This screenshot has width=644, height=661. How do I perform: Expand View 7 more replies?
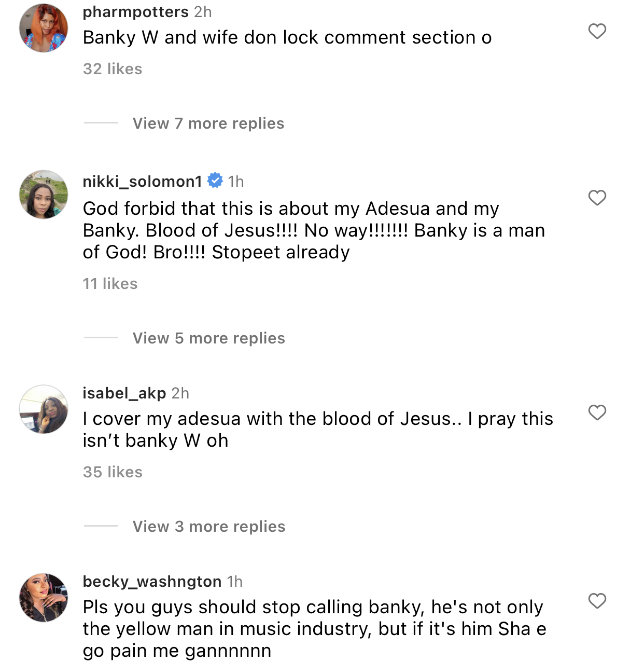tap(208, 123)
